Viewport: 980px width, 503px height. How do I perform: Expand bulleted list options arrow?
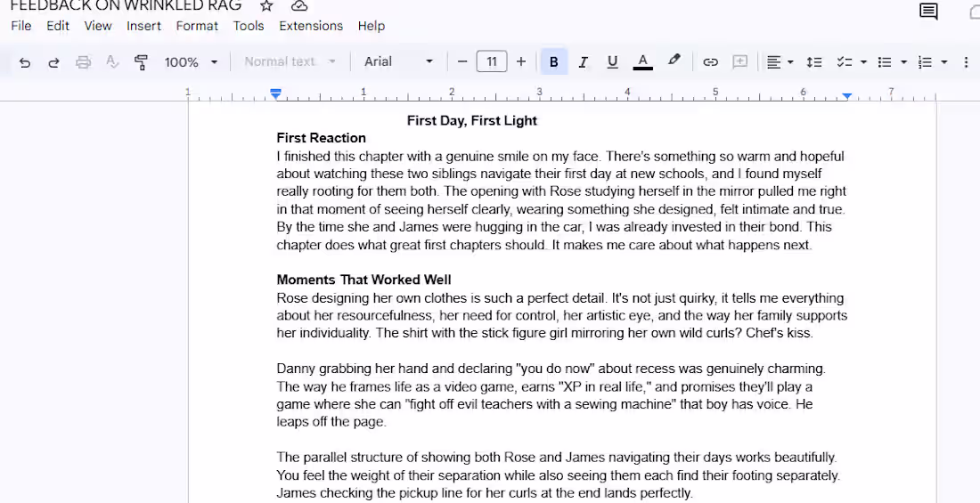(x=903, y=61)
